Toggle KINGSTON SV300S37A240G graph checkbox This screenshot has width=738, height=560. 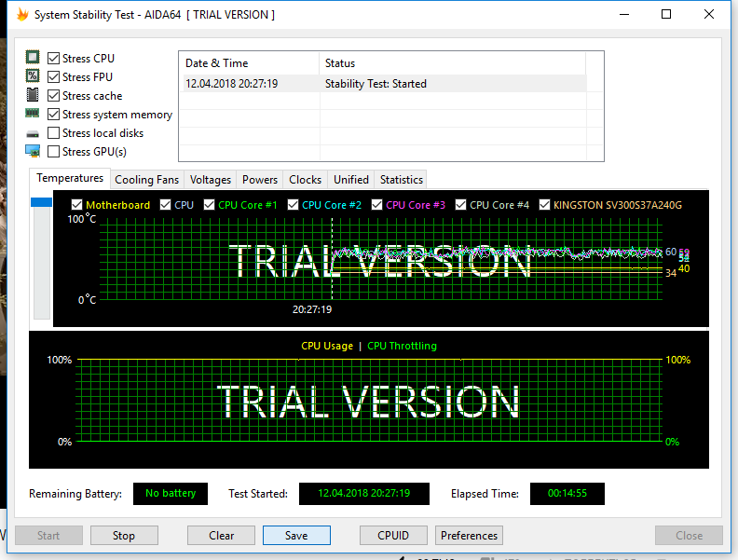point(544,205)
